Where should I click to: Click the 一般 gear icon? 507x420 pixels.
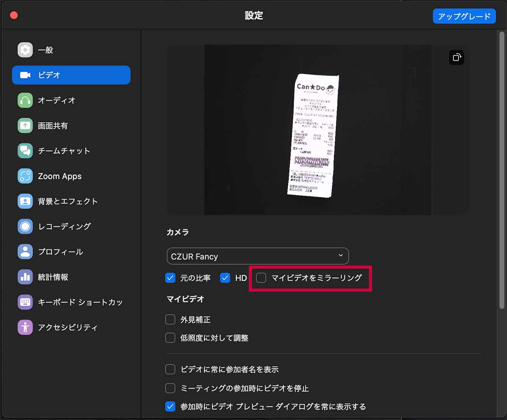click(25, 50)
